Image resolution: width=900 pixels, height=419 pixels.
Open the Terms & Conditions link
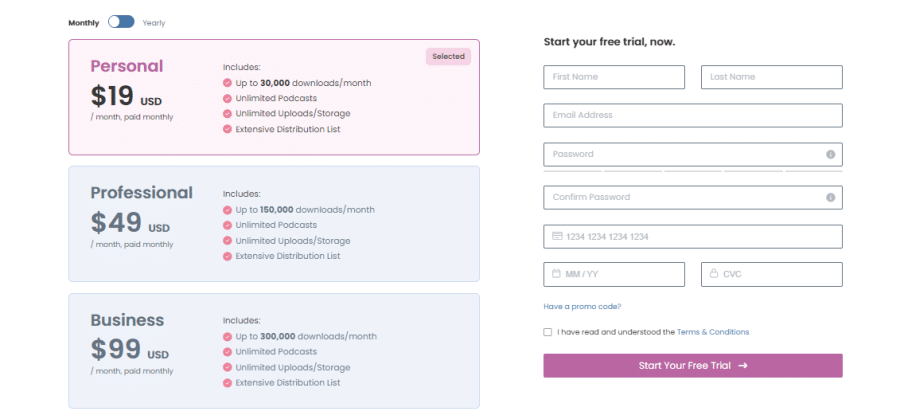pos(713,332)
